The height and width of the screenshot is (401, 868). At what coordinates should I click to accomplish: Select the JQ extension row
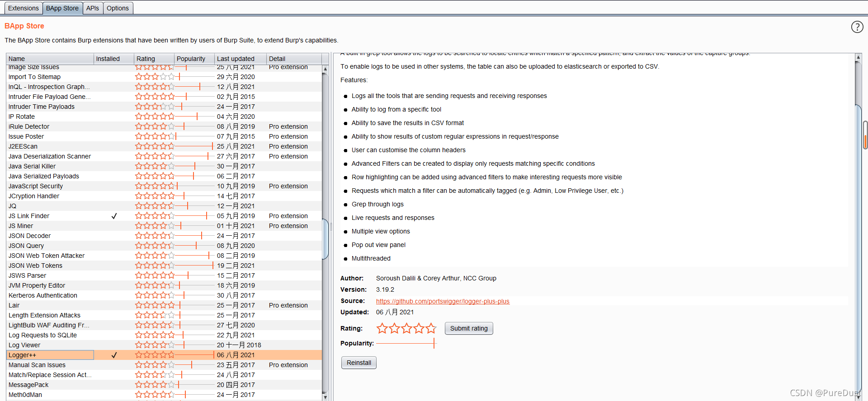click(165, 206)
